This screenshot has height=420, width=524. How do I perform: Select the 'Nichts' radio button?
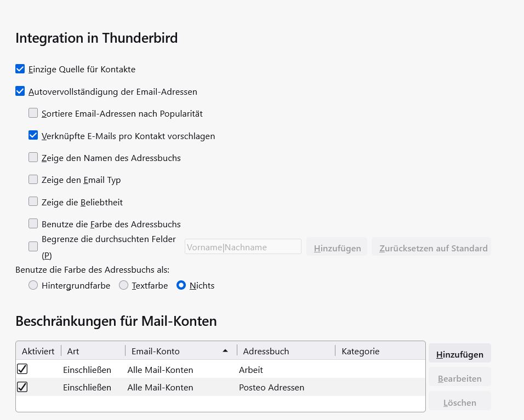pos(181,285)
